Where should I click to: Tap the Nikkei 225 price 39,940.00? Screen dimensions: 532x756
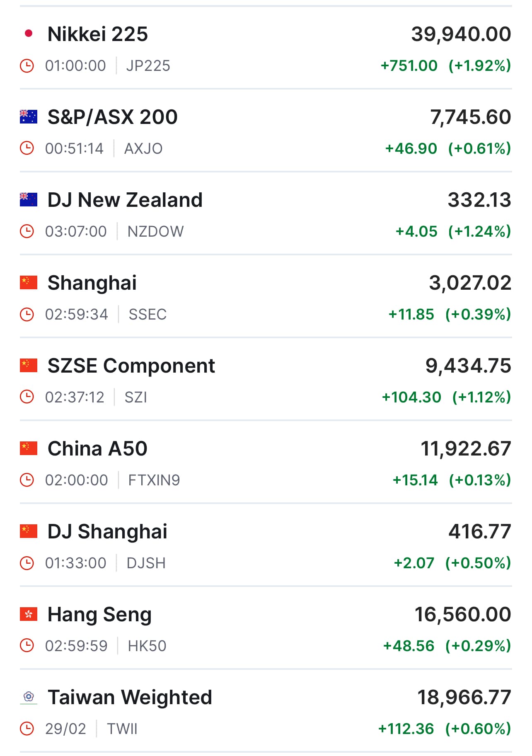click(x=461, y=34)
